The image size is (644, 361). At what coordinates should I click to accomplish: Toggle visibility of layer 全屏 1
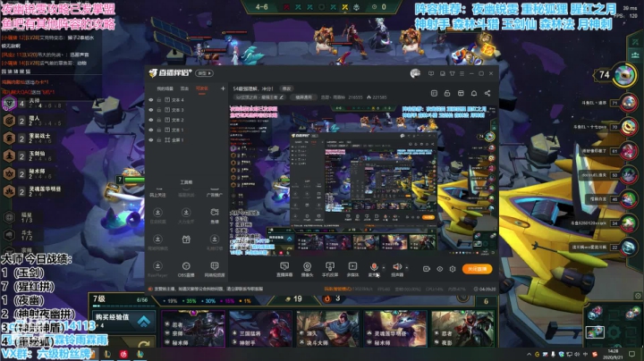[151, 140]
